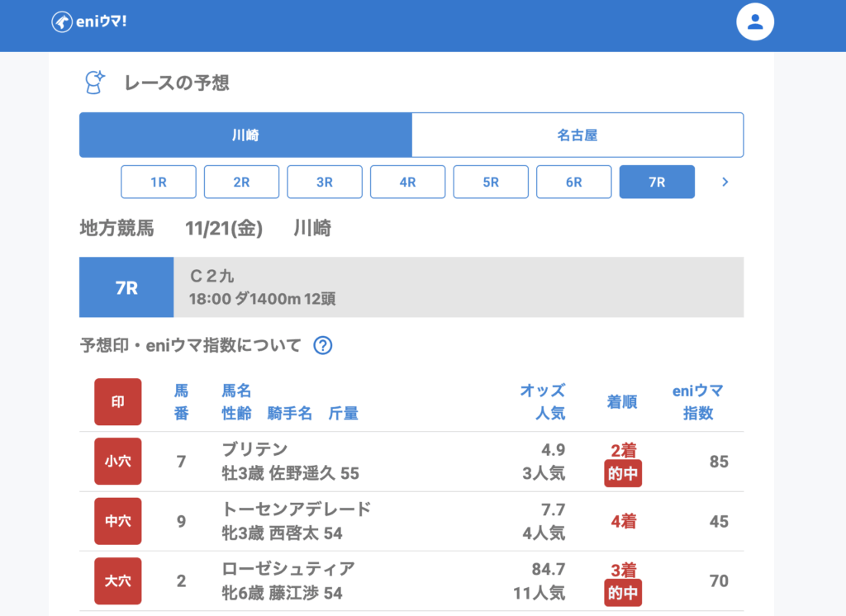Open horse ブリテン entry
Viewport: 846px width, 616px height.
tap(255, 450)
